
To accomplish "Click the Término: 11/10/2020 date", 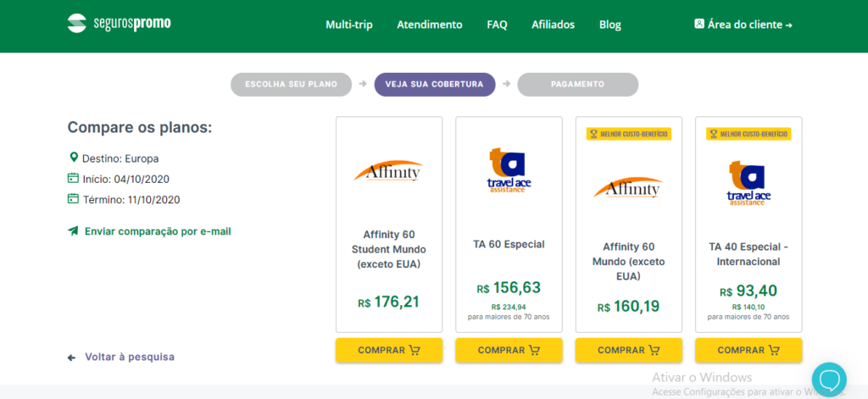I will coord(131,200).
